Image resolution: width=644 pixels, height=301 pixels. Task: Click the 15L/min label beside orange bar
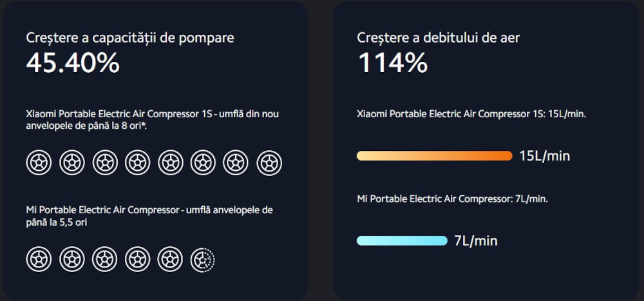pyautogui.click(x=545, y=156)
